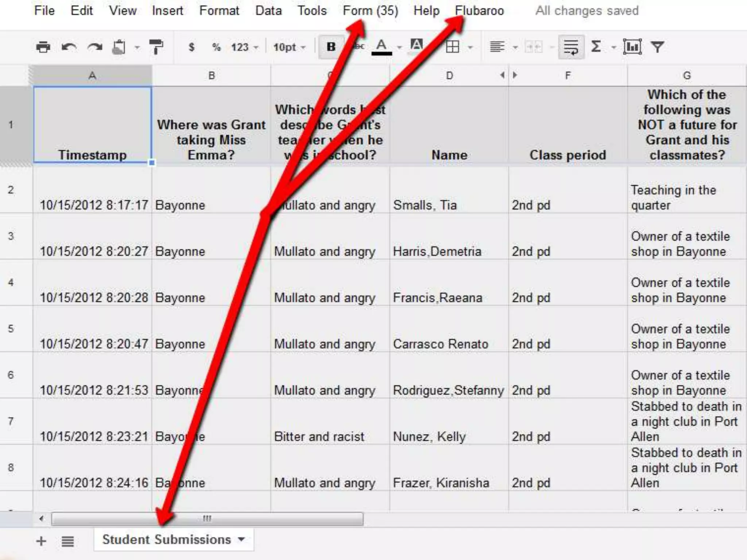The image size is (747, 560).
Task: Format as percent
Action: point(216,47)
